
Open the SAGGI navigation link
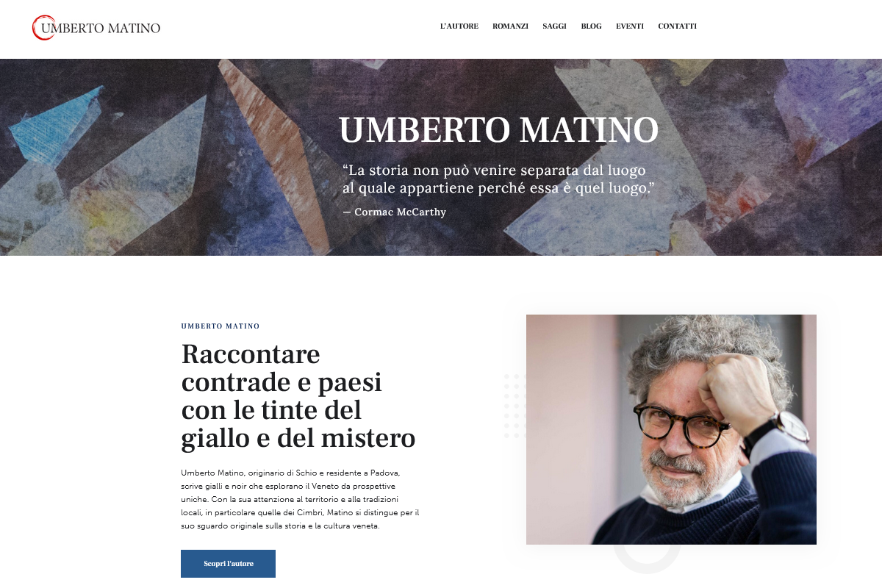[554, 26]
